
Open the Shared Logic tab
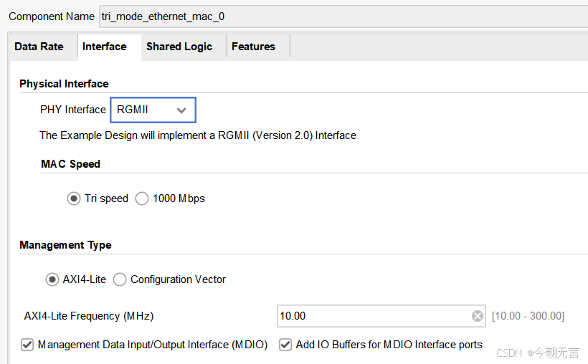pos(179,47)
